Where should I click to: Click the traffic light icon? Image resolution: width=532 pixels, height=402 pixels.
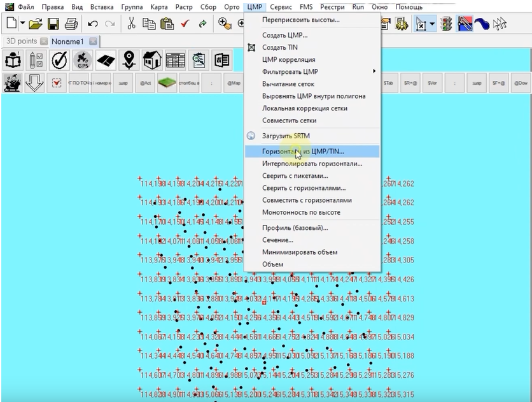[x=447, y=24]
